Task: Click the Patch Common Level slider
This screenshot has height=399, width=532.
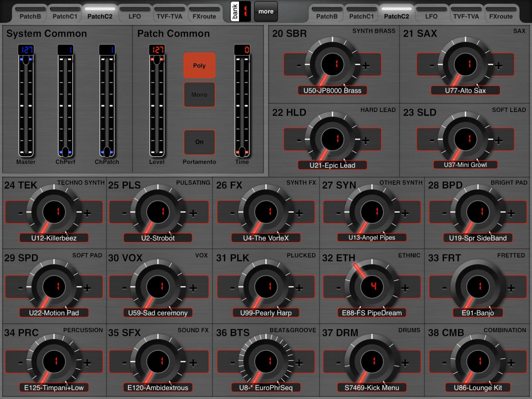Action: pos(157,106)
